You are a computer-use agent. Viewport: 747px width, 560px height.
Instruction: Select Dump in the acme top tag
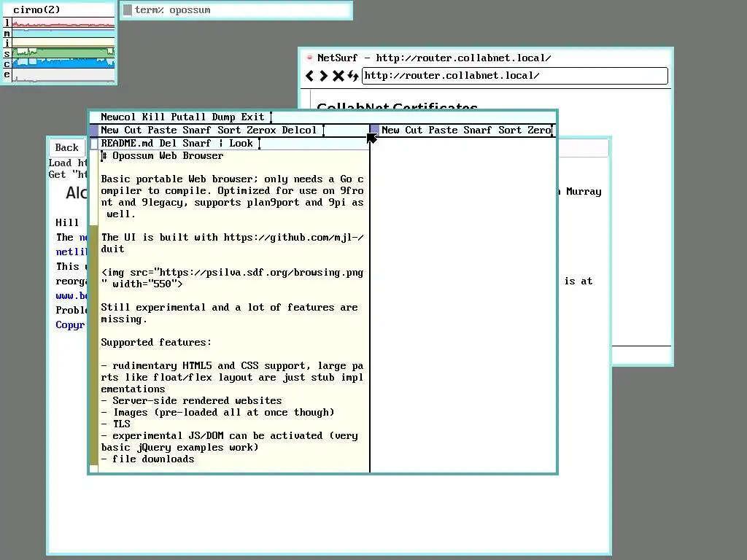coord(223,117)
